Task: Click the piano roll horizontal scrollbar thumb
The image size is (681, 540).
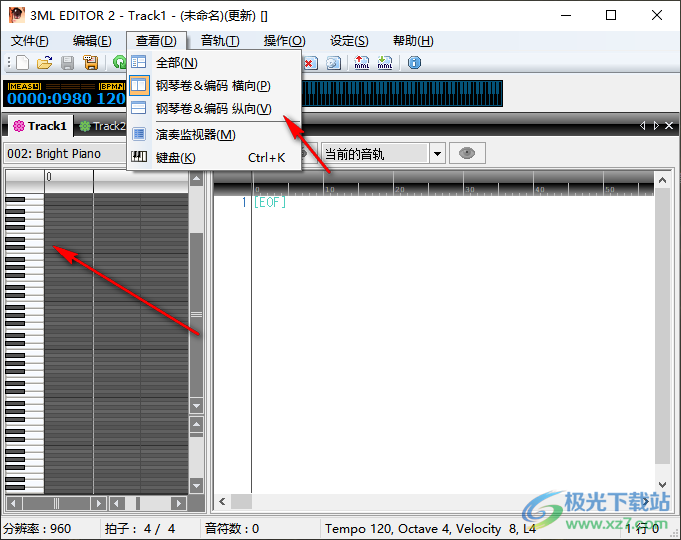Action: click(56, 504)
